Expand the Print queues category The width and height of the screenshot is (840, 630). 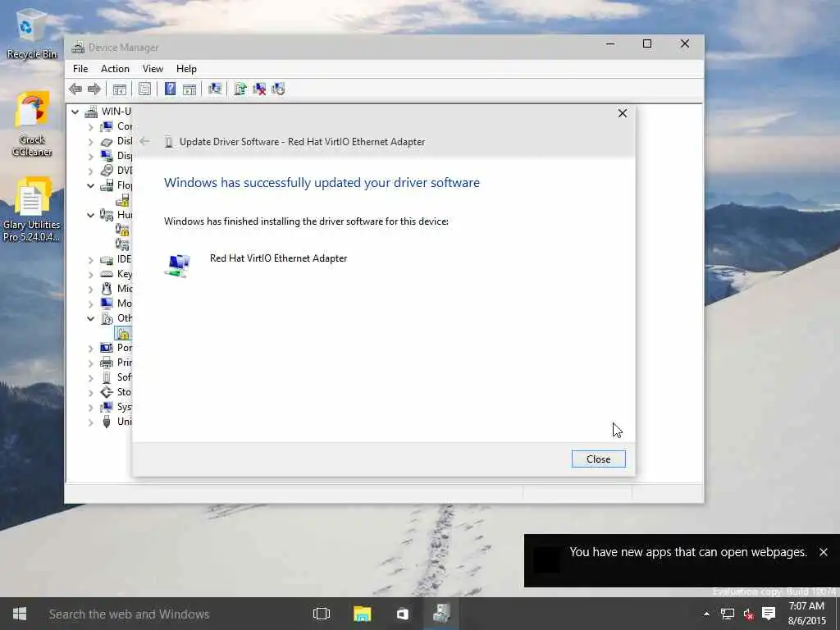point(90,363)
